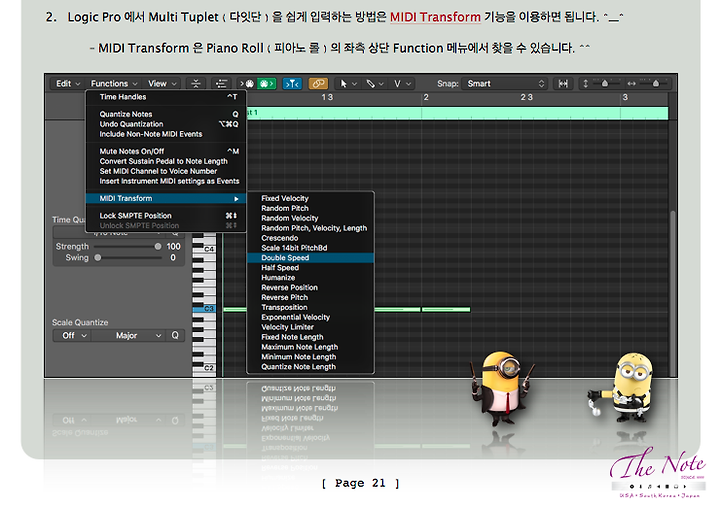Image resolution: width=720 pixels, height=506 pixels.
Task: Select Reverse Position transform
Action: point(310,288)
